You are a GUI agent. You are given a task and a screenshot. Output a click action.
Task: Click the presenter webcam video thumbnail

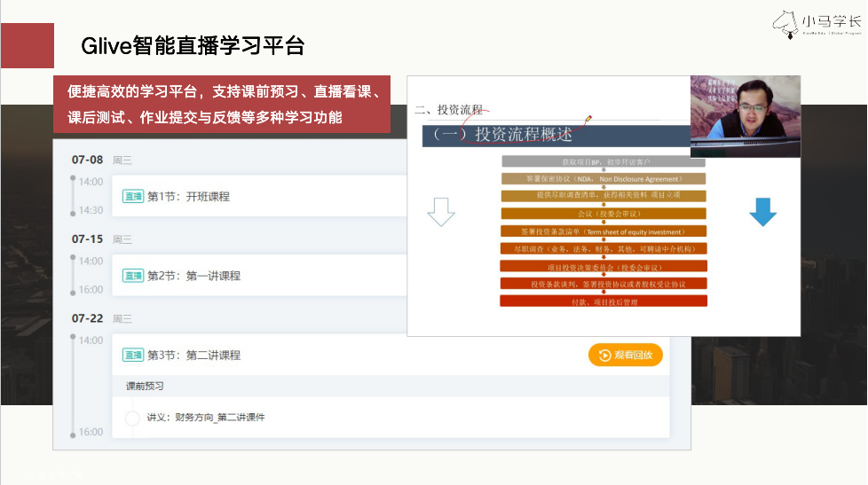[x=746, y=117]
